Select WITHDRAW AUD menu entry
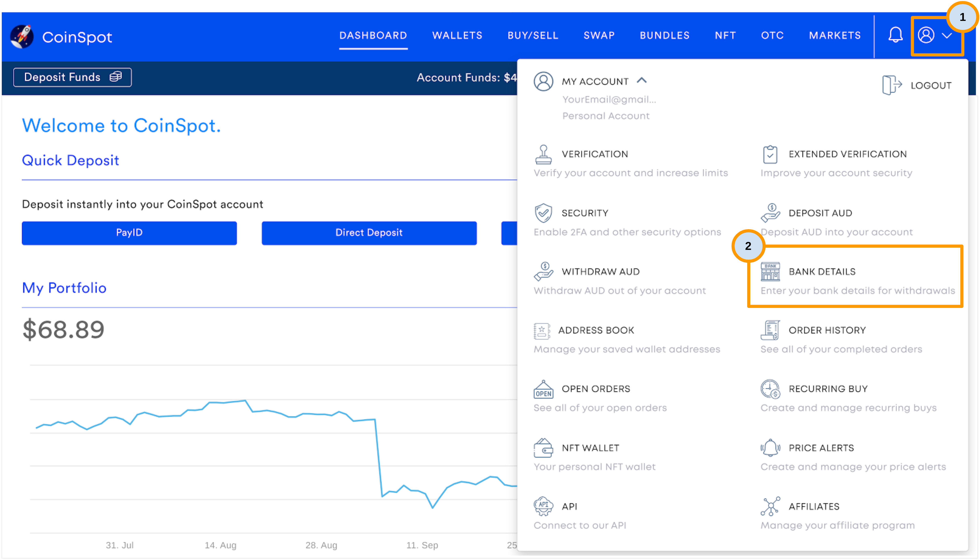 pyautogui.click(x=600, y=272)
